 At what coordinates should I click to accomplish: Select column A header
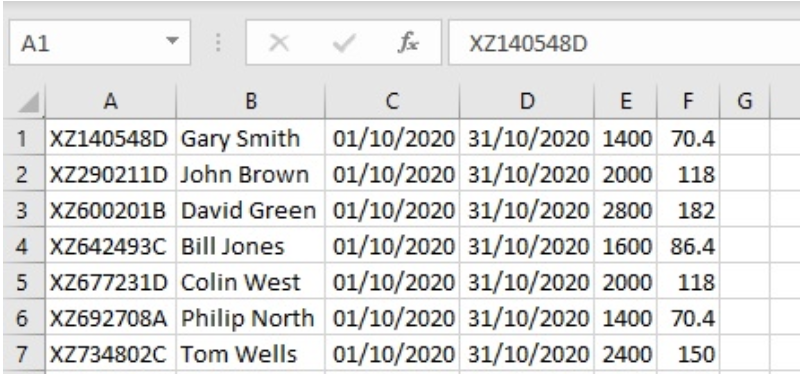pos(111,102)
